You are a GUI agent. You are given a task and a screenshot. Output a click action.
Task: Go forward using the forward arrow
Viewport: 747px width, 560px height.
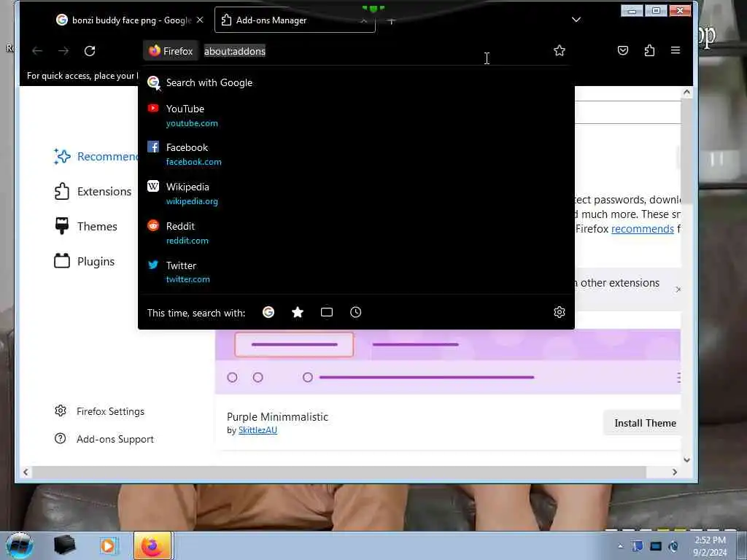pyautogui.click(x=63, y=51)
